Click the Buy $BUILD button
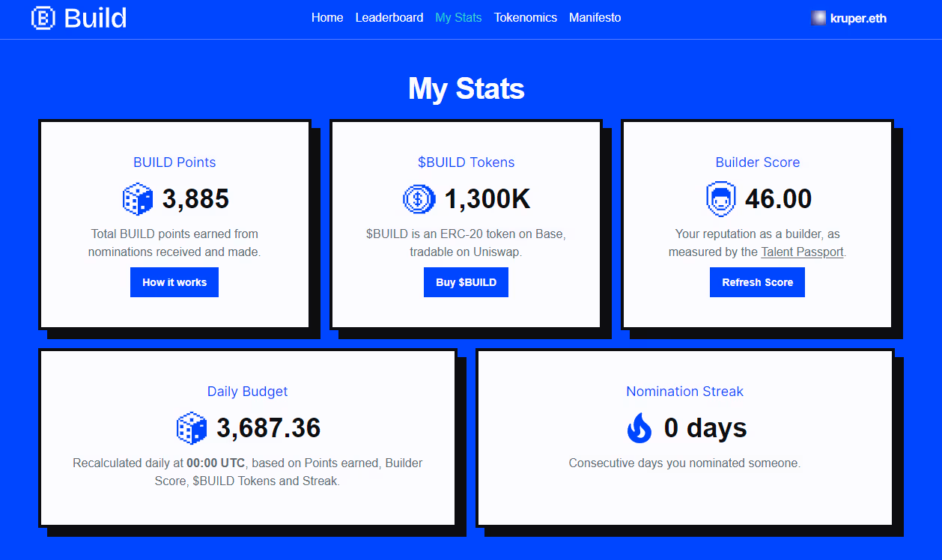The width and height of the screenshot is (942, 560). tap(466, 282)
